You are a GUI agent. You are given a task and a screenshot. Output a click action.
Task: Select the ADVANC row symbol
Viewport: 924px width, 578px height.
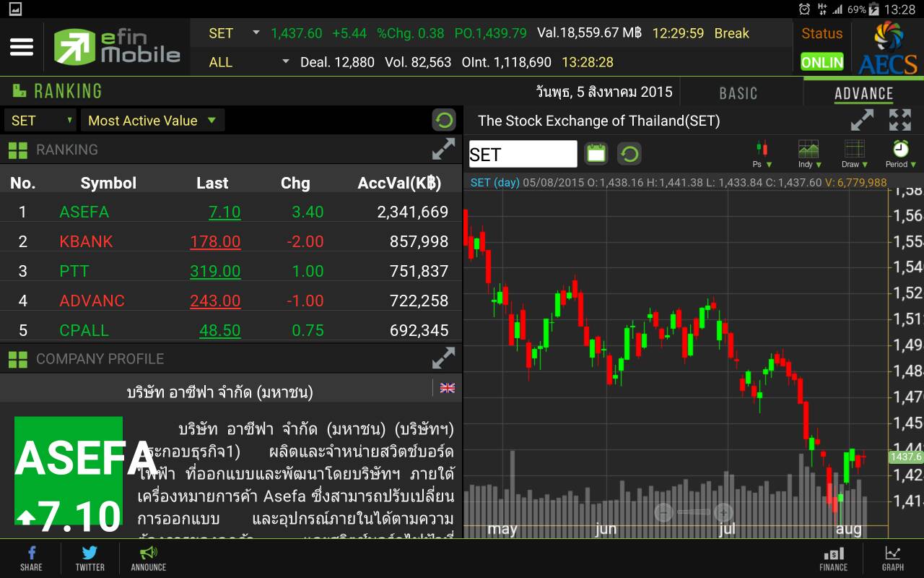[x=92, y=301]
